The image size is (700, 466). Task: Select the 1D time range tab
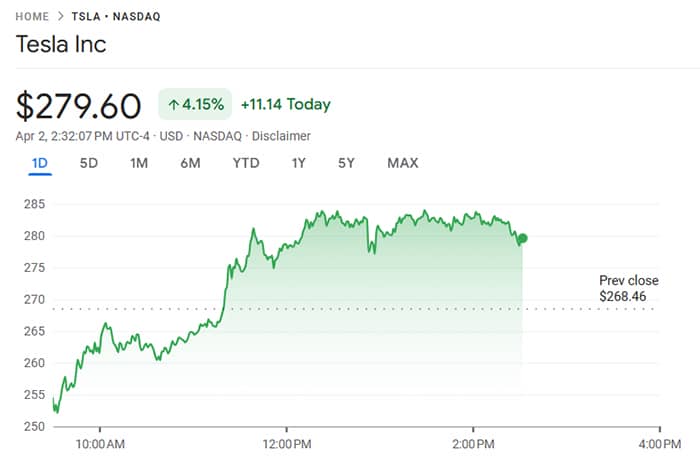pos(40,163)
